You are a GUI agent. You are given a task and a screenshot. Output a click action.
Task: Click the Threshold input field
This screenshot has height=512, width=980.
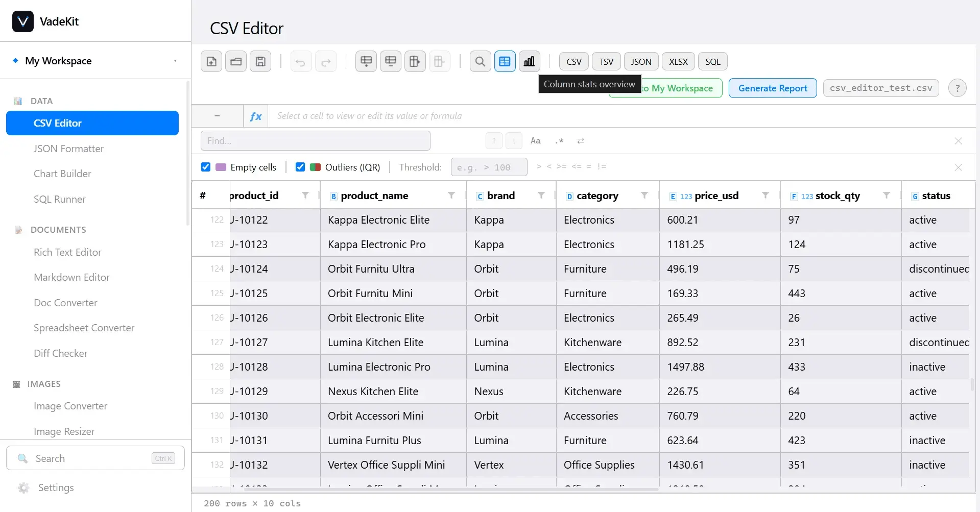(x=489, y=167)
